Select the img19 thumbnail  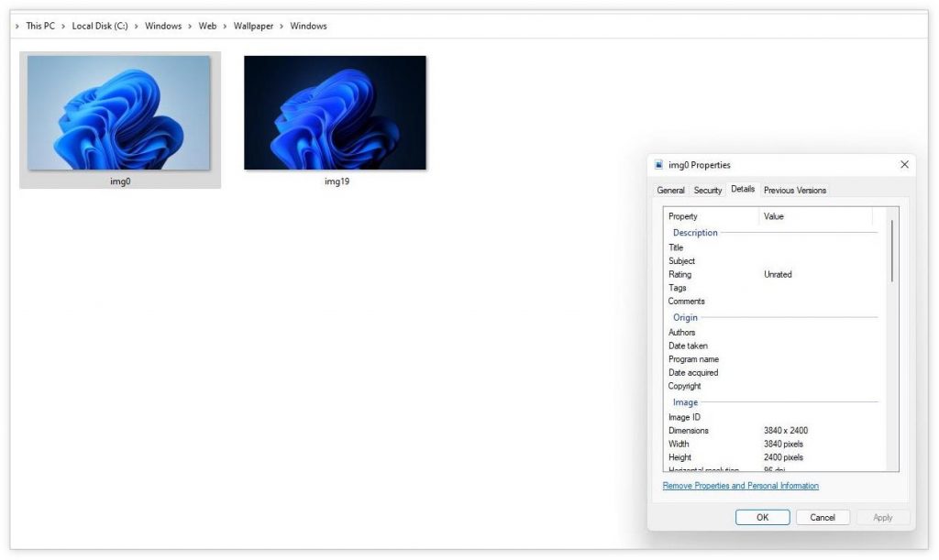click(x=335, y=111)
